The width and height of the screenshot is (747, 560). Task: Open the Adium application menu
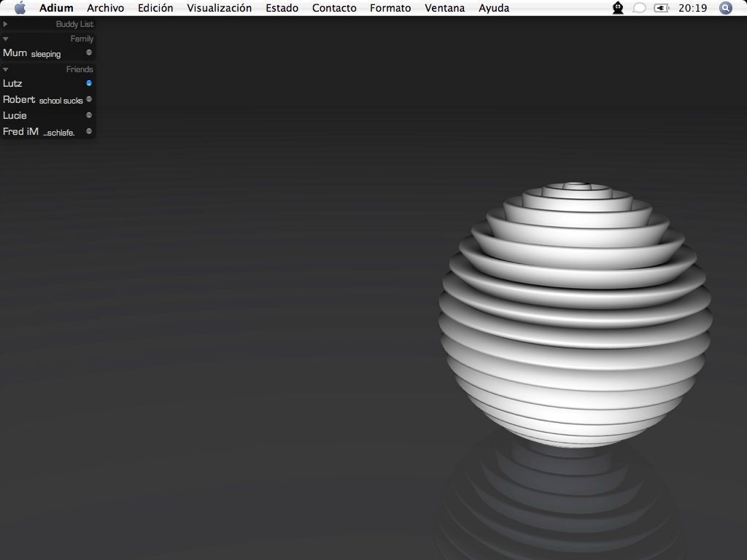(x=56, y=8)
